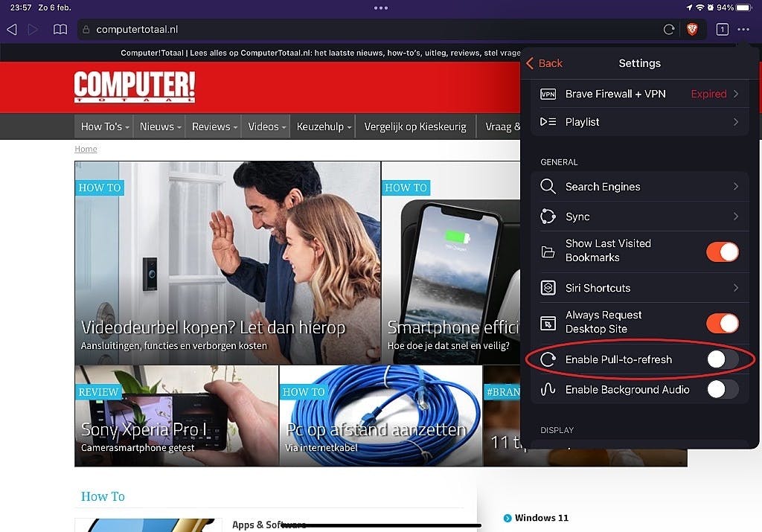Viewport: 762px width, 532px height.
Task: Open the tab switcher showing 1
Action: (x=722, y=30)
